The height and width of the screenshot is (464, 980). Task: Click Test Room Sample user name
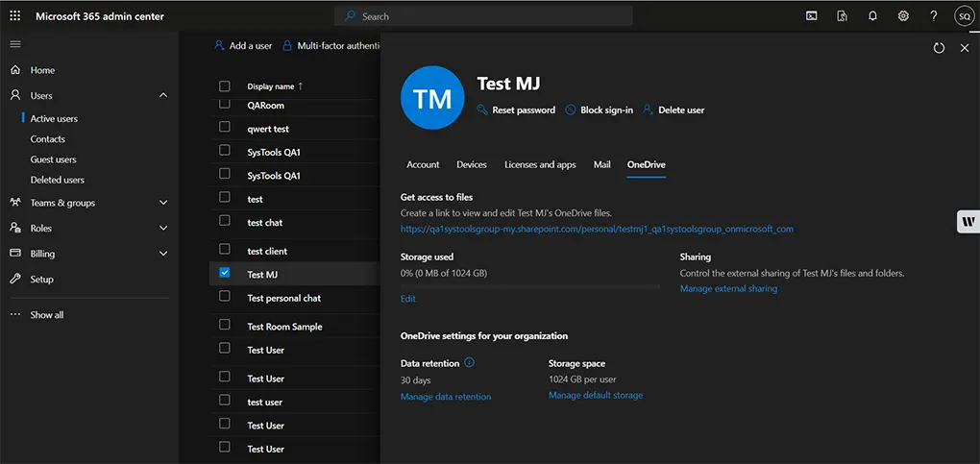point(285,327)
